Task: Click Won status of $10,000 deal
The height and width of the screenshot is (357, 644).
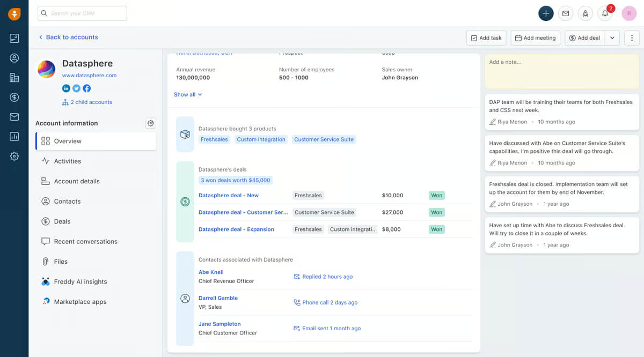Action: click(437, 196)
